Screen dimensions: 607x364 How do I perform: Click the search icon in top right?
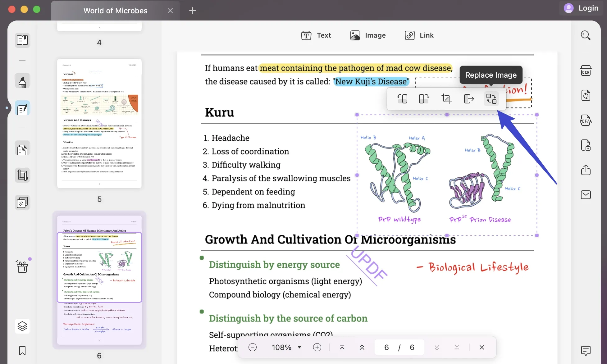(x=586, y=35)
